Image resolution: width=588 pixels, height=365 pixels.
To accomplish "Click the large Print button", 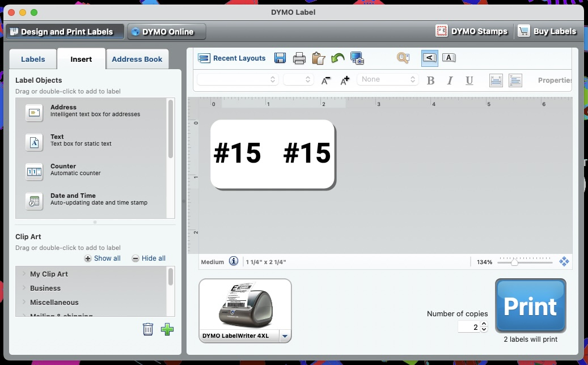I will point(530,305).
